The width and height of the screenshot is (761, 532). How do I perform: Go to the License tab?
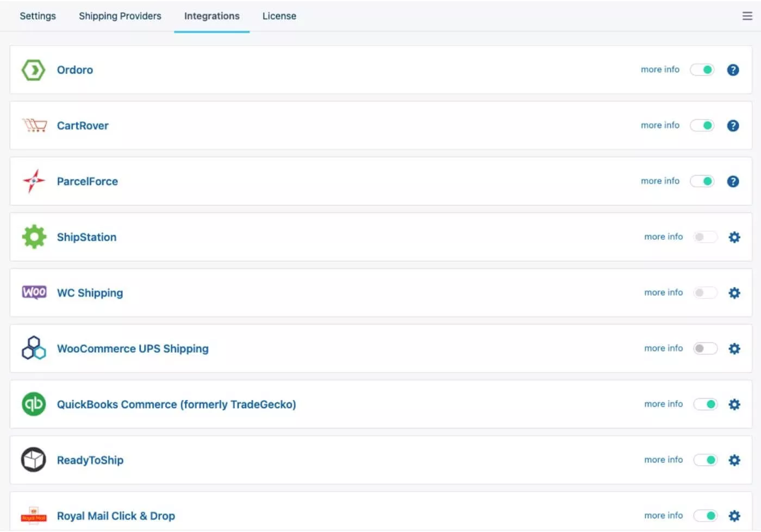click(279, 16)
